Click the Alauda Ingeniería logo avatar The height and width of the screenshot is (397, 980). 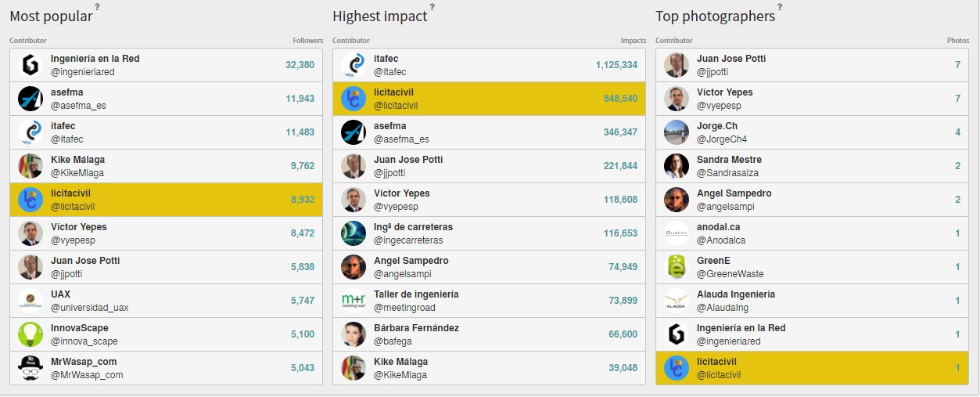pyautogui.click(x=677, y=301)
